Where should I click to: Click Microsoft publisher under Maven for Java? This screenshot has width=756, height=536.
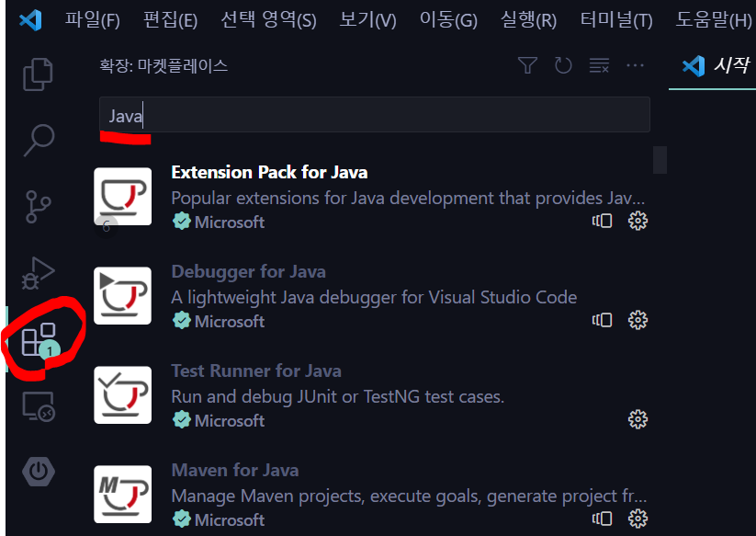[x=230, y=520]
